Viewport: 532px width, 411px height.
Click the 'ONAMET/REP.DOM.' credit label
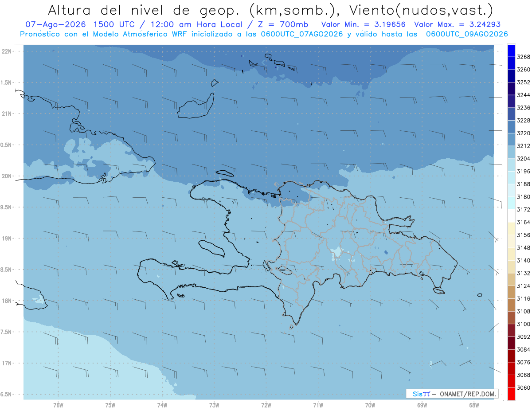click(467, 394)
